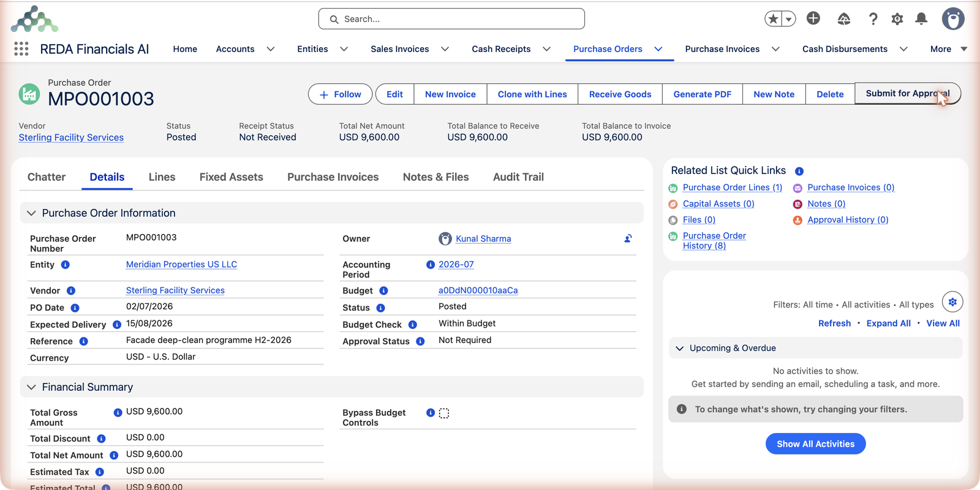Collapse the Upcoming & Overdue section
This screenshot has height=490, width=980.
(x=679, y=348)
